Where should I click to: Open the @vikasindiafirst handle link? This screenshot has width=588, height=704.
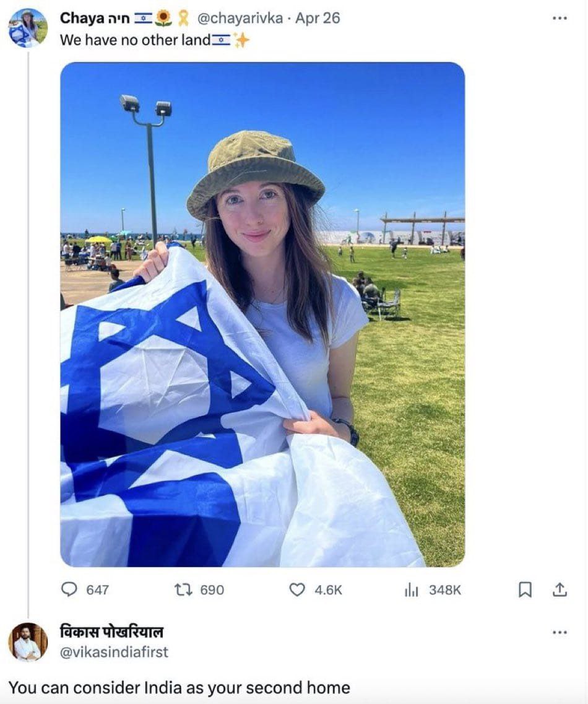pos(114,652)
